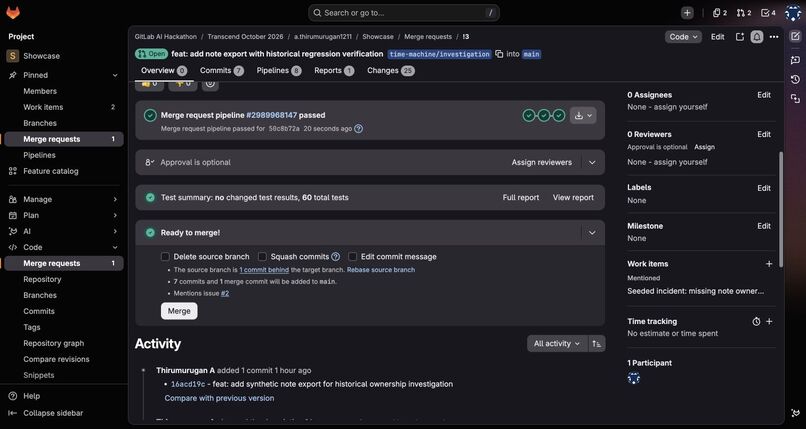This screenshot has height=429, width=806.
Task: Open download artifacts dropdown
Action: (583, 116)
